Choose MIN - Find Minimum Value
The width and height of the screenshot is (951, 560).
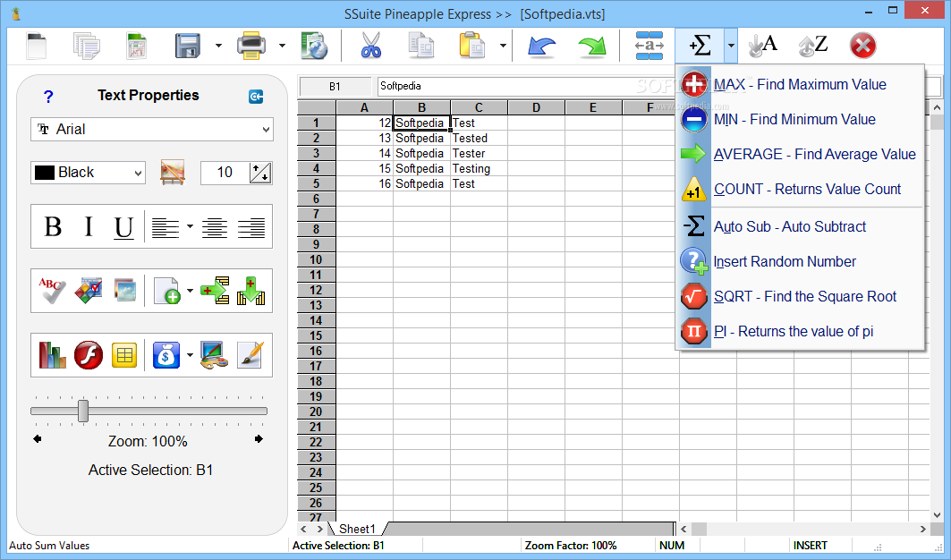pyautogui.click(x=800, y=120)
